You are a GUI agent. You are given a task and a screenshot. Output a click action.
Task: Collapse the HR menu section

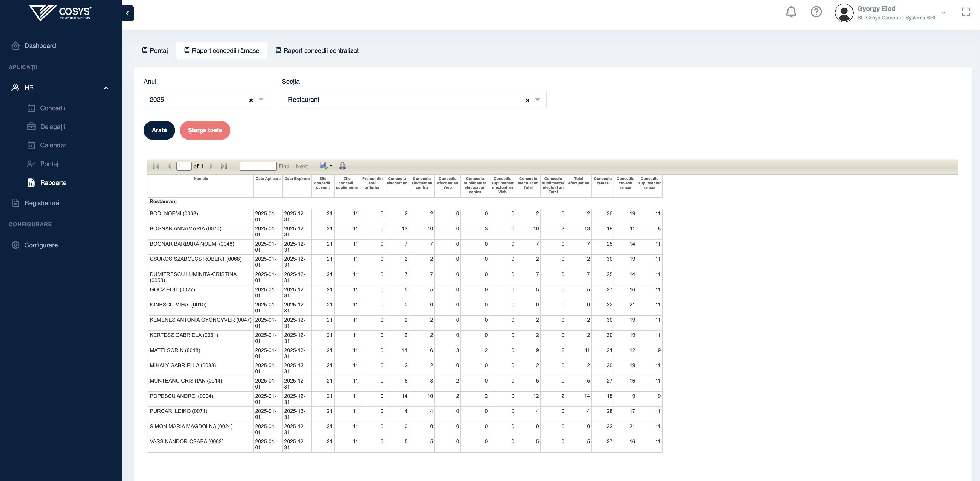(x=106, y=88)
